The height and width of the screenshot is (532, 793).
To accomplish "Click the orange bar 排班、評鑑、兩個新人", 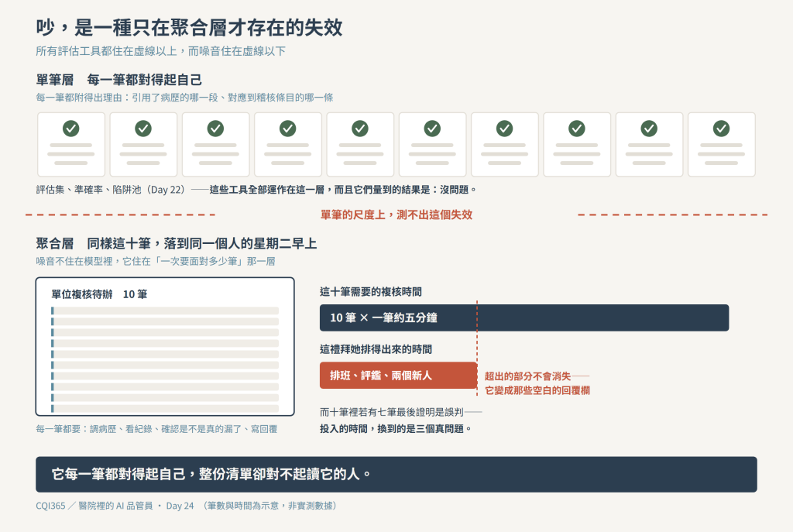I will point(399,376).
